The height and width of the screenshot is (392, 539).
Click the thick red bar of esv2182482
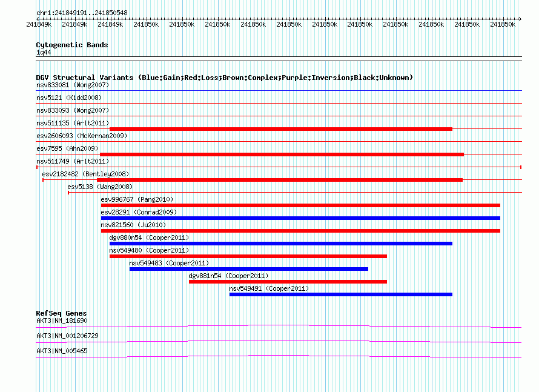click(280, 180)
